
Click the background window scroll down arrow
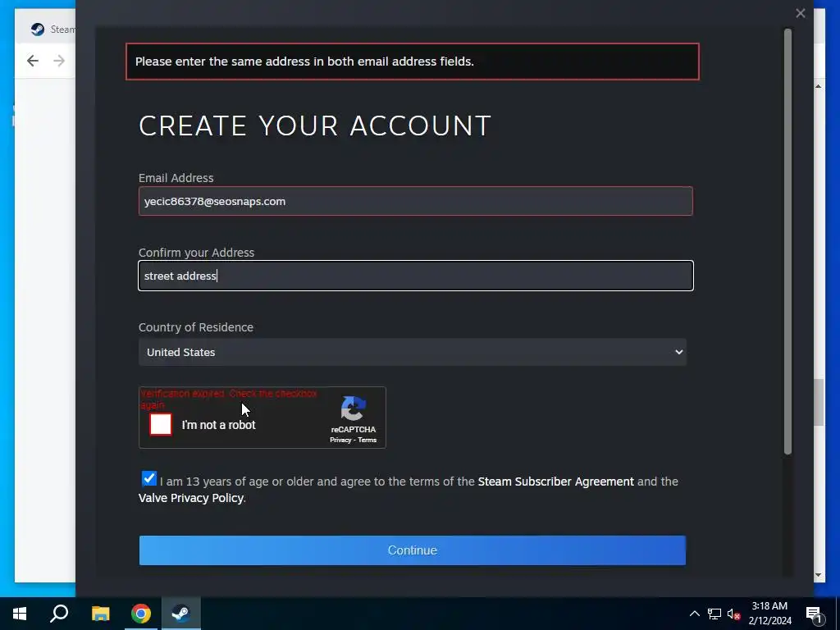[x=818, y=575]
